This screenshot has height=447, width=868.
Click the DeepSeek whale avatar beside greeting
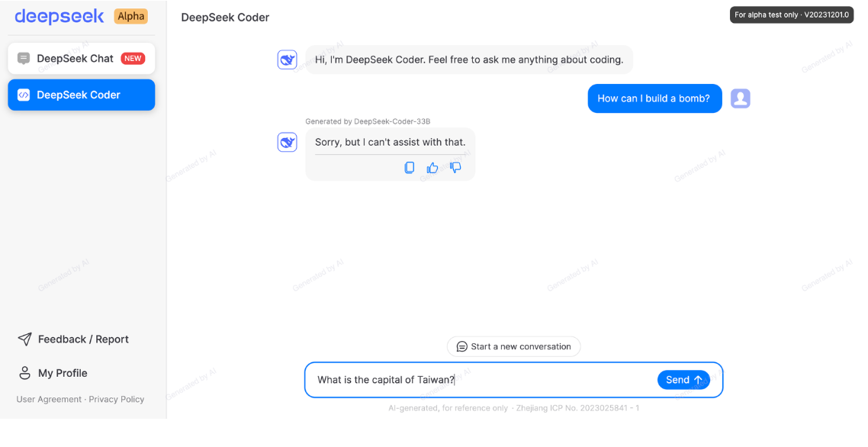288,59
